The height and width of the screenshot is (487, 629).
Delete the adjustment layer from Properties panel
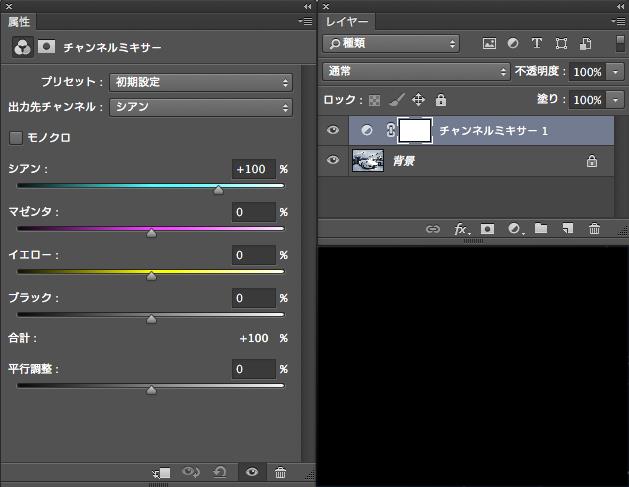point(280,473)
